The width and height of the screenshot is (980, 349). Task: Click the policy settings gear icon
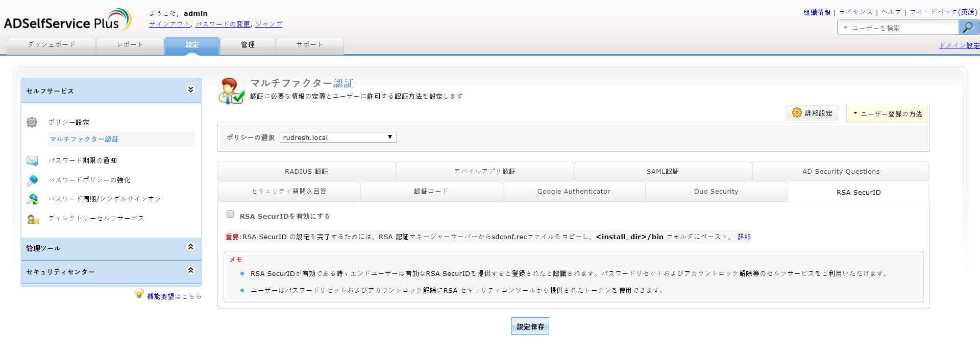point(32,122)
